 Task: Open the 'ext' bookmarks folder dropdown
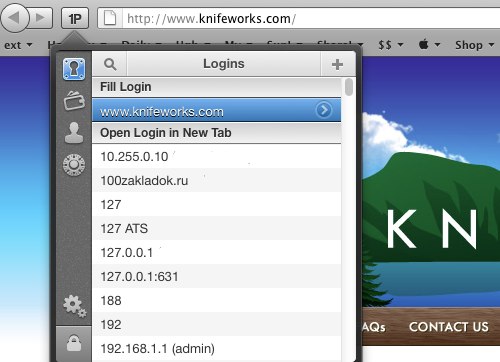pos(18,45)
